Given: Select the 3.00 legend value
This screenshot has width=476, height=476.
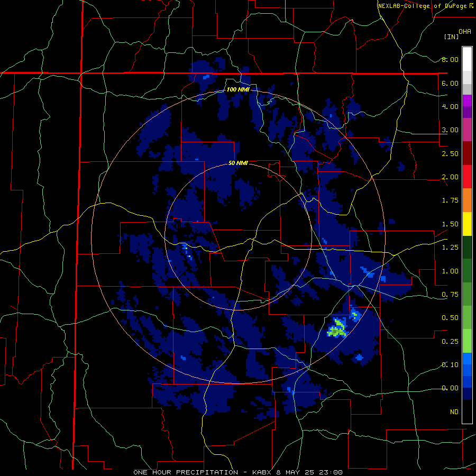Looking at the screenshot, I should click(450, 130).
